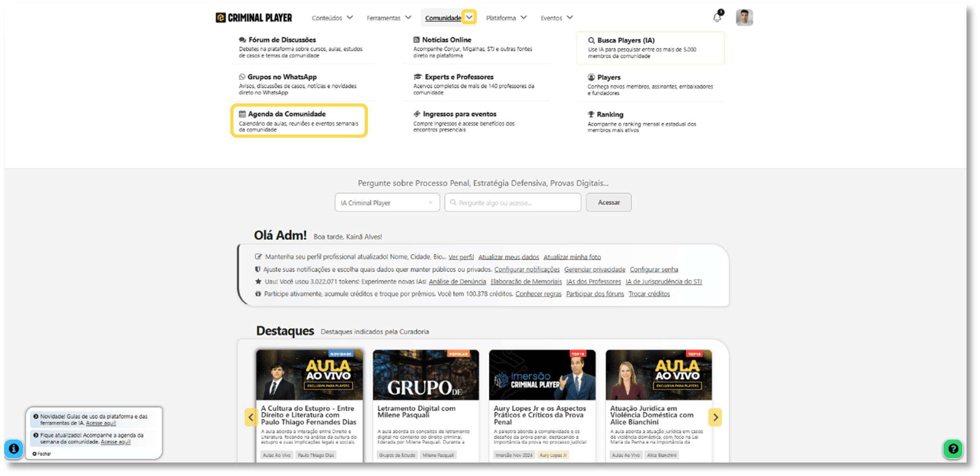980x476 pixels.
Task: Click the Pergunte algo ou acesse search field
Action: pos(512,202)
